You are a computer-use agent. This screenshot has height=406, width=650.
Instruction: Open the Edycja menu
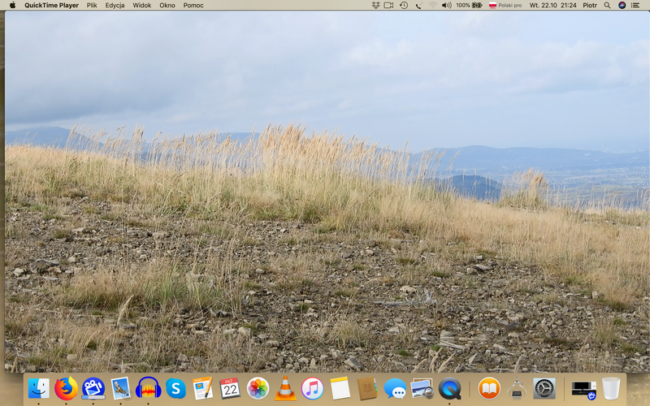(115, 5)
